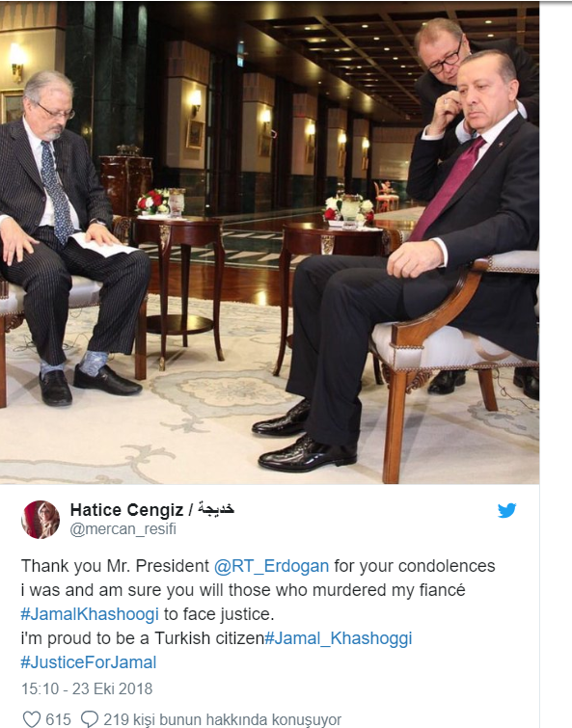The image size is (572, 728).
Task: Open Hatice Cengiz's profile avatar
Action: (x=41, y=520)
